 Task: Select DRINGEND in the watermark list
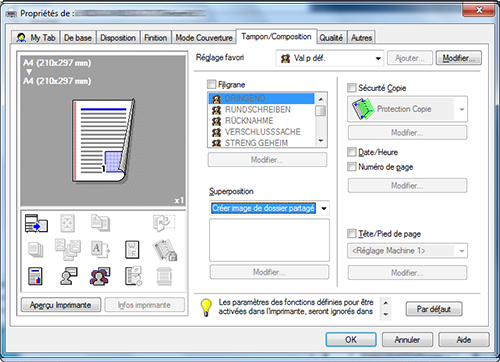click(x=262, y=99)
